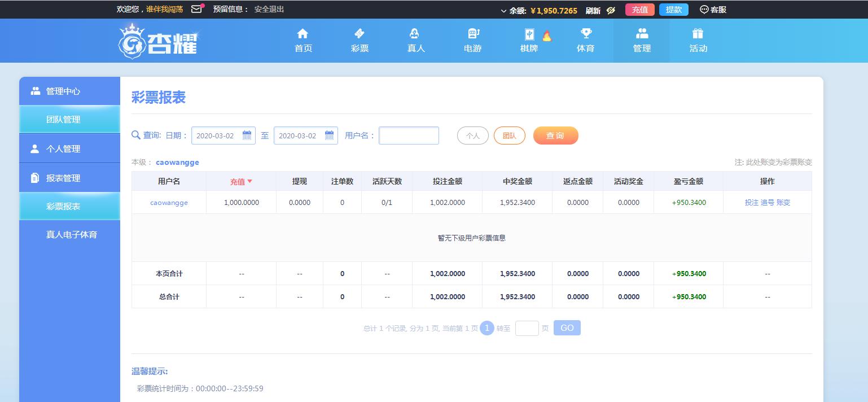Screen dimensions: 868x402
Task: Open the 真人 live dealer icon
Action: 416,34
